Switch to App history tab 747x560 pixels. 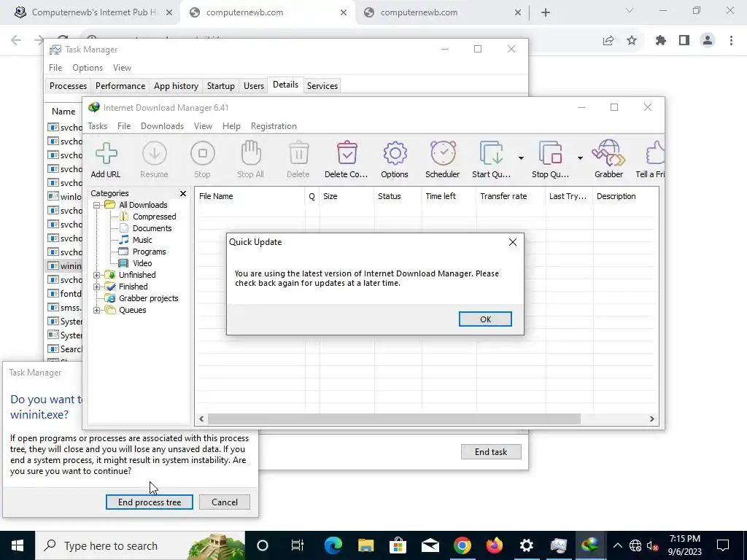(176, 86)
